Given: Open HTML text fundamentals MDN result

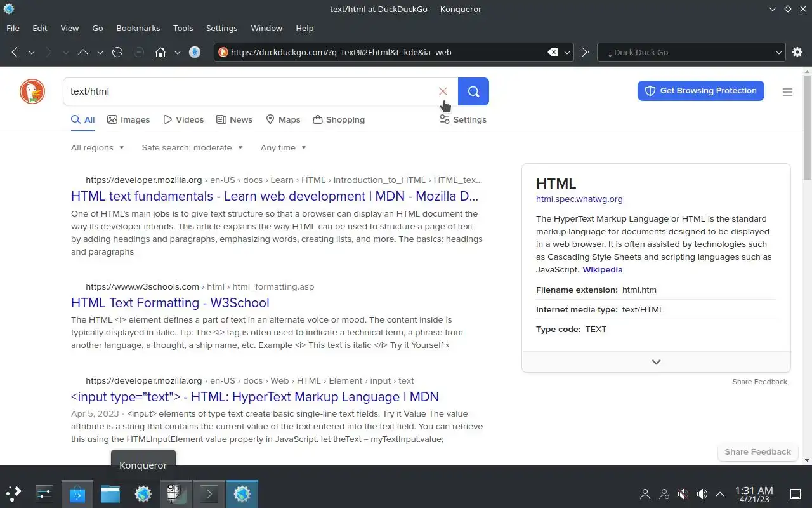Looking at the screenshot, I should pyautogui.click(x=275, y=196).
